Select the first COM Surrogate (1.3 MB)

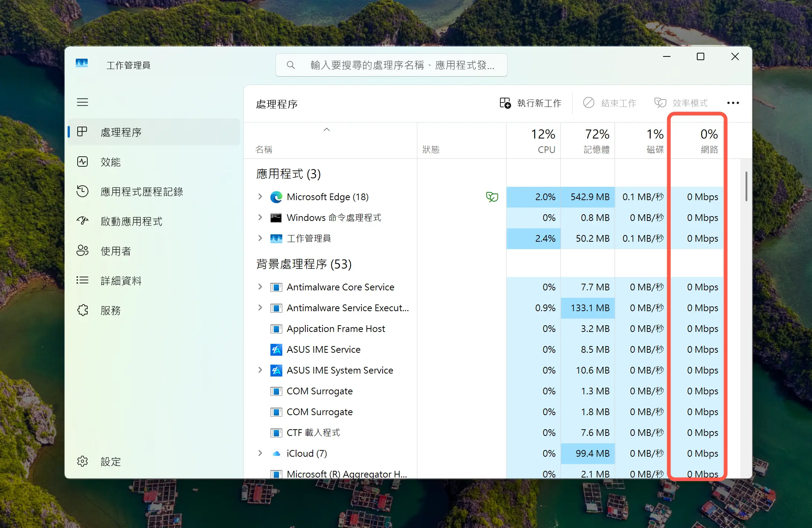[483, 391]
